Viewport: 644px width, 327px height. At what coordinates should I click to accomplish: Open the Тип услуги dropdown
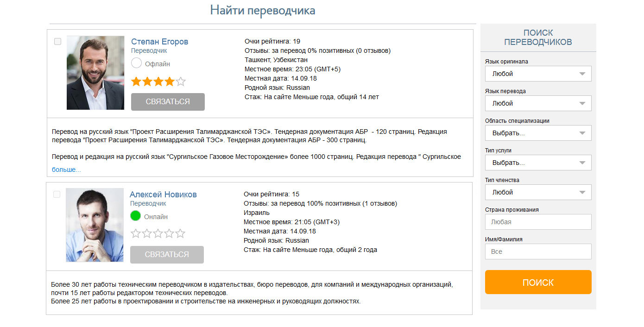(x=538, y=162)
